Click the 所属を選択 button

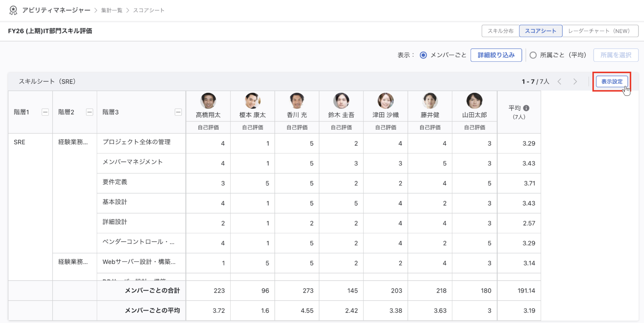tap(616, 55)
